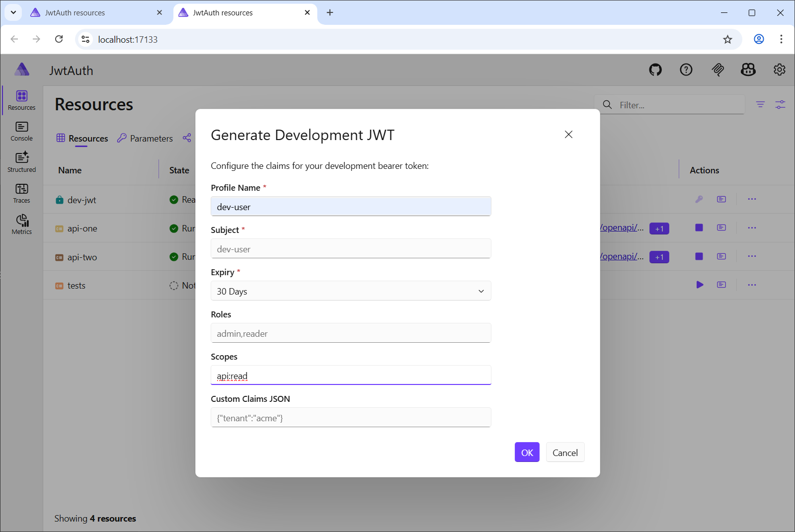Stop the api-one resource
The width and height of the screenshot is (795, 532).
699,228
